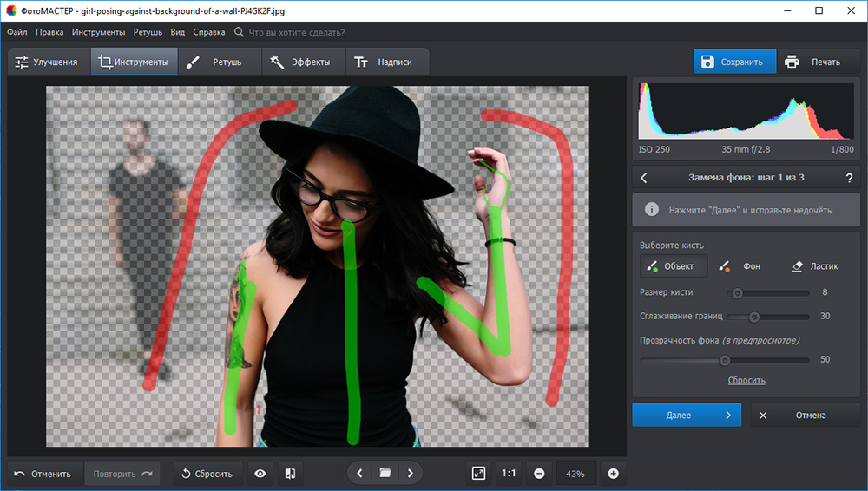The width and height of the screenshot is (868, 491).
Task: Switch to the Эффекты tab
Action: (303, 62)
